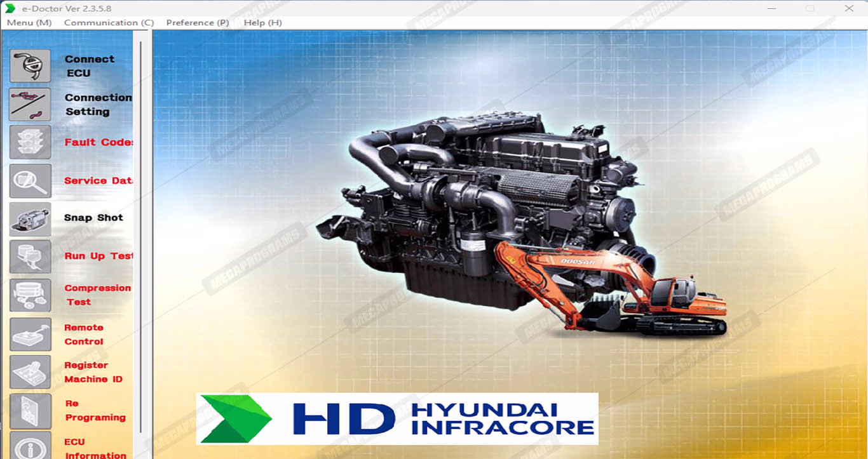Open the Service Data magnifier icon
Viewport: 868px width, 459px height.
point(30,180)
